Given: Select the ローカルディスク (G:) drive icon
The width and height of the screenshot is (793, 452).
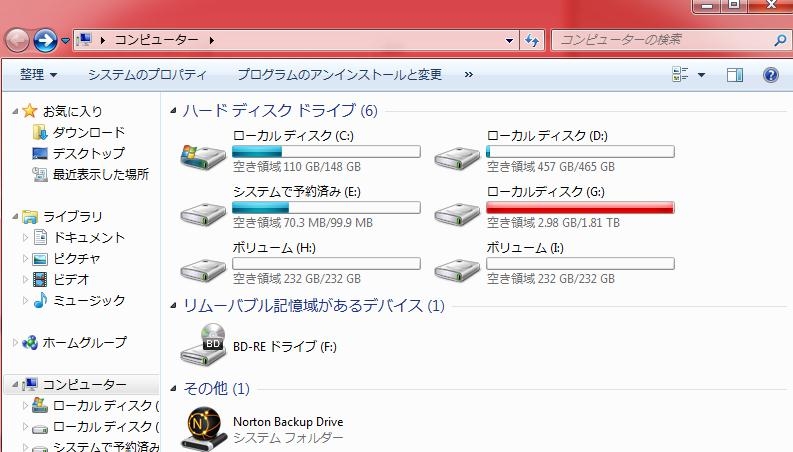Looking at the screenshot, I should tap(457, 214).
